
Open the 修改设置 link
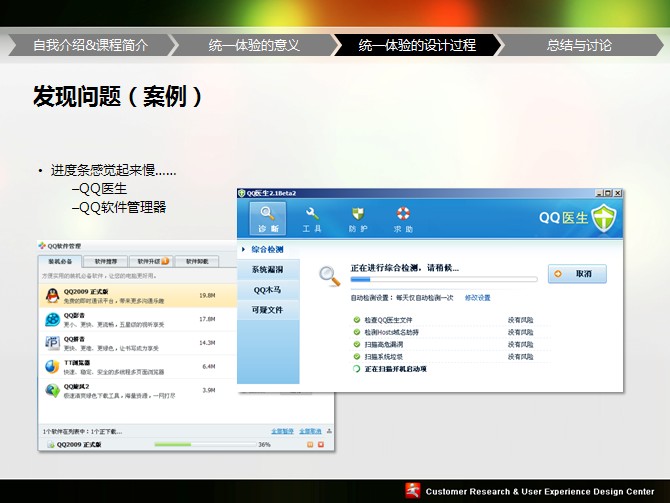tap(477, 298)
